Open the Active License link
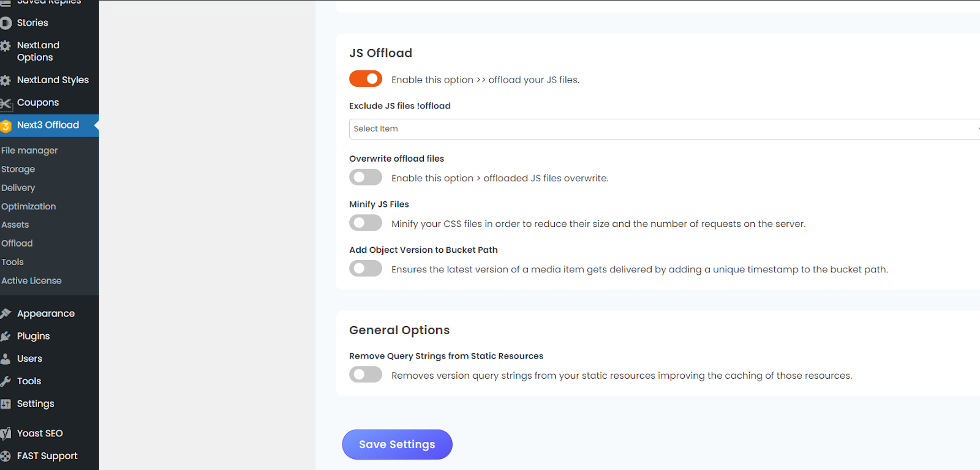The width and height of the screenshot is (980, 470). point(32,281)
